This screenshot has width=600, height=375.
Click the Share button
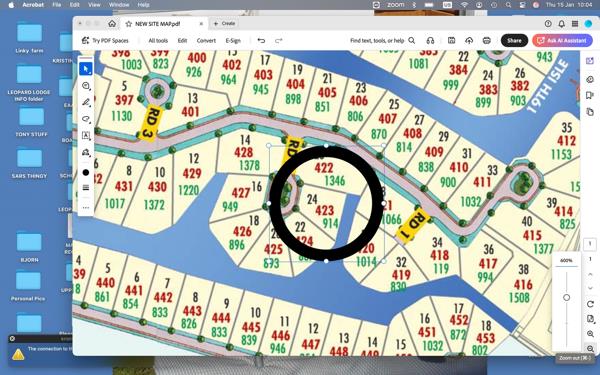(x=514, y=41)
